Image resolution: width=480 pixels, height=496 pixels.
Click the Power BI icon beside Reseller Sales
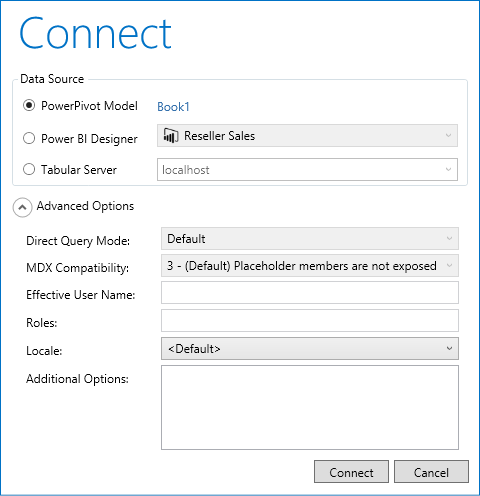coord(171,136)
